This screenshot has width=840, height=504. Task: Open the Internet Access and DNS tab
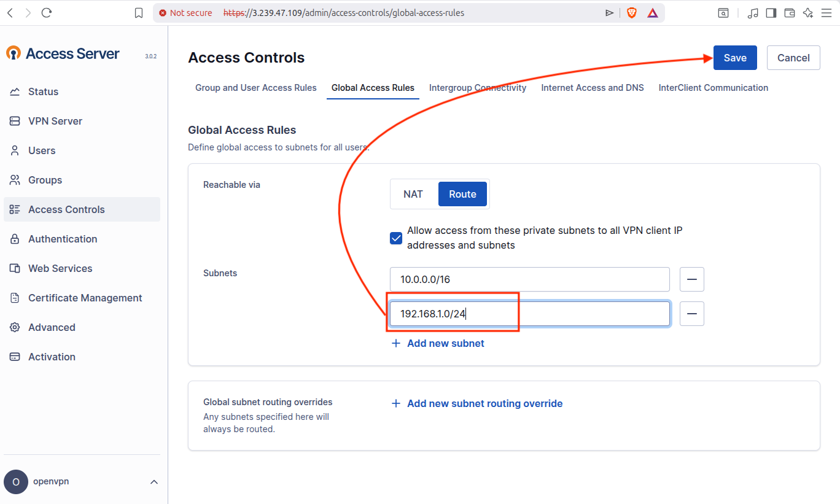(x=592, y=88)
